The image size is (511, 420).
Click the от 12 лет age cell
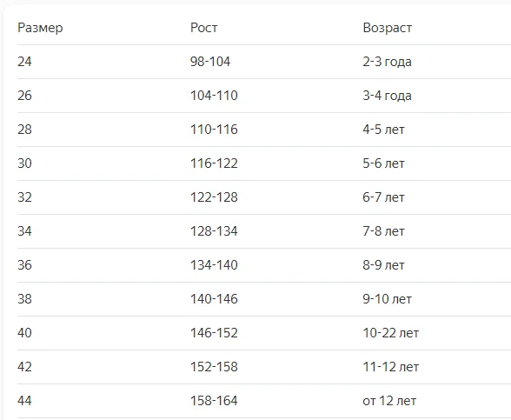pyautogui.click(x=389, y=401)
